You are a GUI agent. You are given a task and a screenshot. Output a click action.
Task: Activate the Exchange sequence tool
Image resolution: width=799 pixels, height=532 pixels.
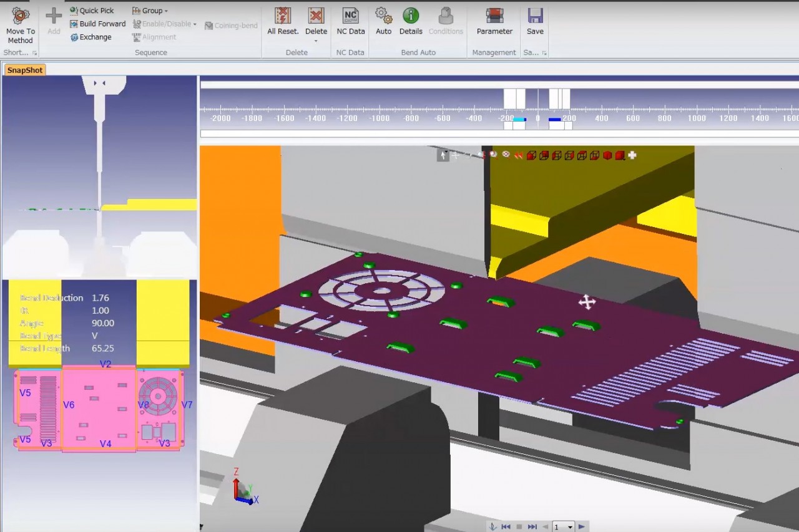point(91,37)
